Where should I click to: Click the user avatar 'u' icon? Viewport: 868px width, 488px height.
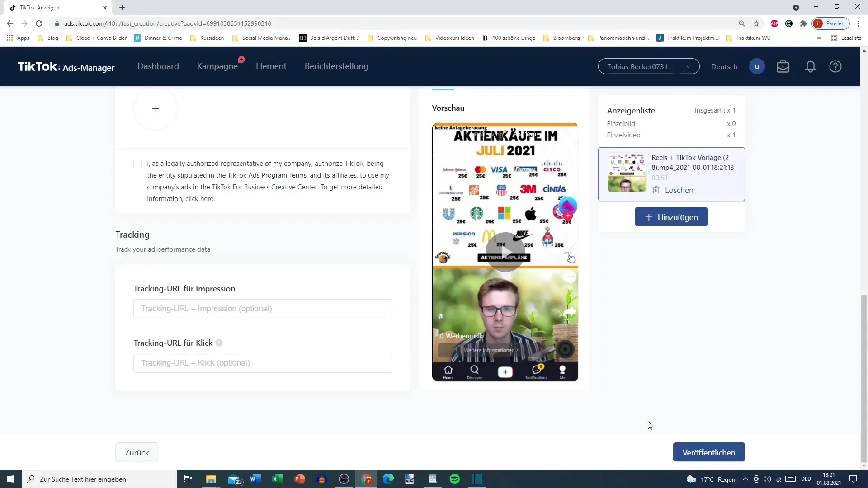point(757,66)
